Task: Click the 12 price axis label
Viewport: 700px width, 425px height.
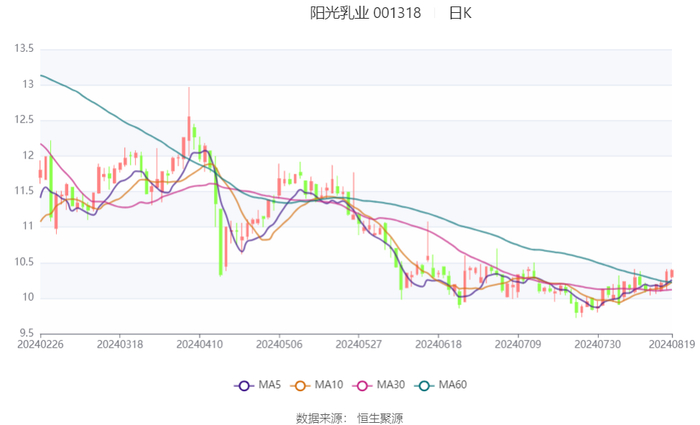Action: (x=28, y=155)
